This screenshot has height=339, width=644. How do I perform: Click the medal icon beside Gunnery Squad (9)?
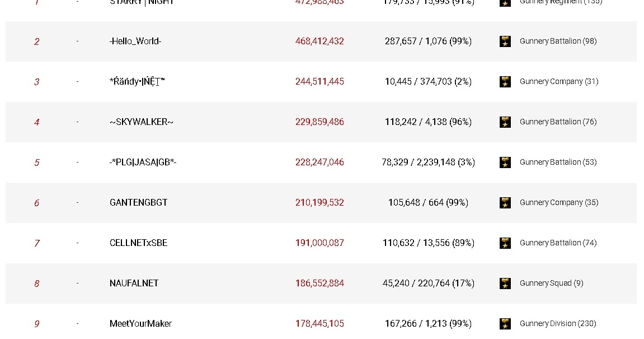[x=505, y=284]
